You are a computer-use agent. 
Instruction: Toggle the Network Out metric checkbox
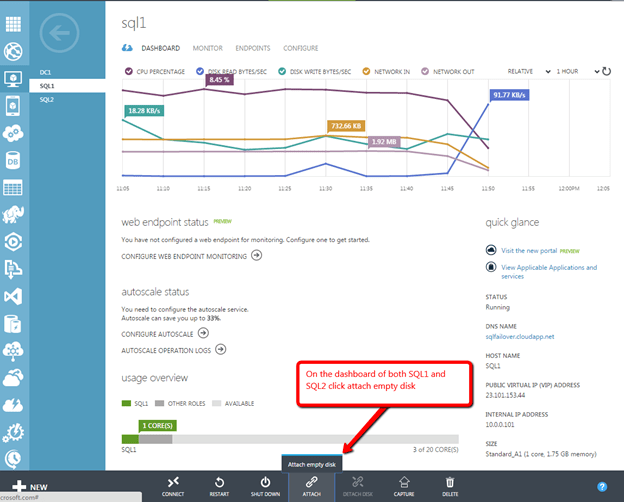pyautogui.click(x=426, y=71)
